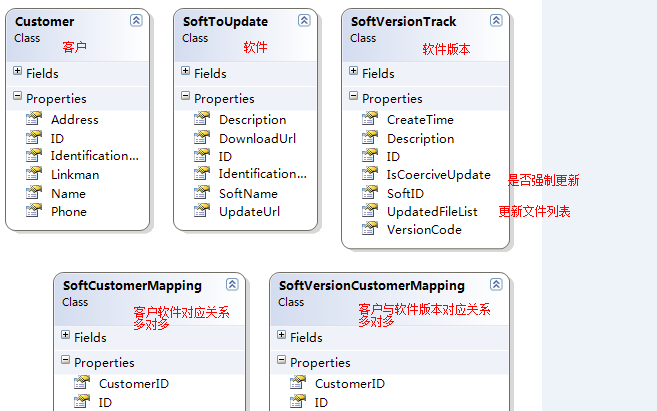Click the Identification property icon in Customer

tap(34, 155)
